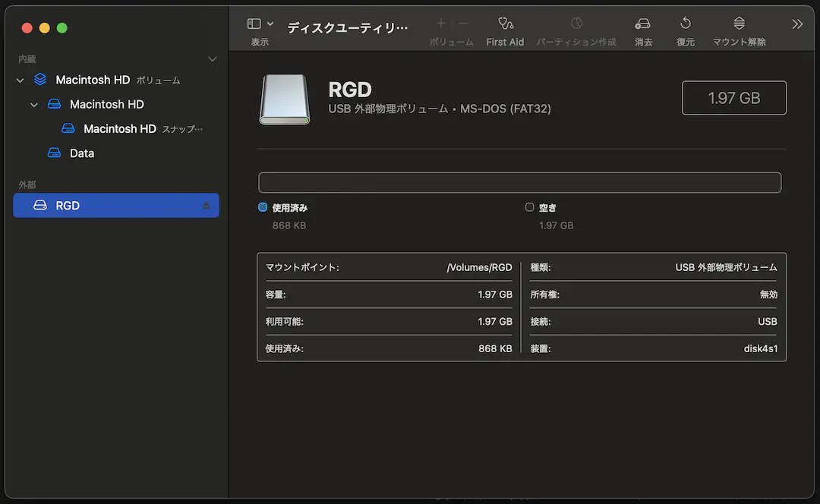Click the USB connection value in 接続 row
Image resolution: width=820 pixels, height=504 pixels.
[767, 322]
